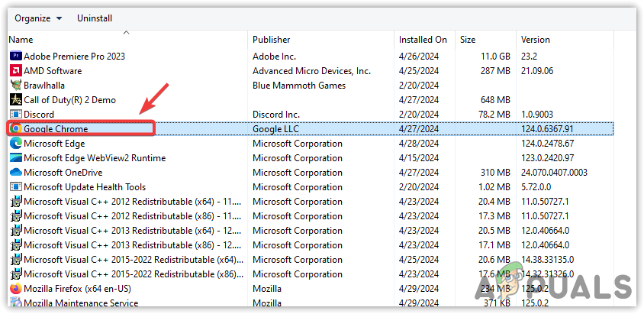Open the Organize dropdown menu
This screenshot has width=644, height=314.
(x=38, y=18)
